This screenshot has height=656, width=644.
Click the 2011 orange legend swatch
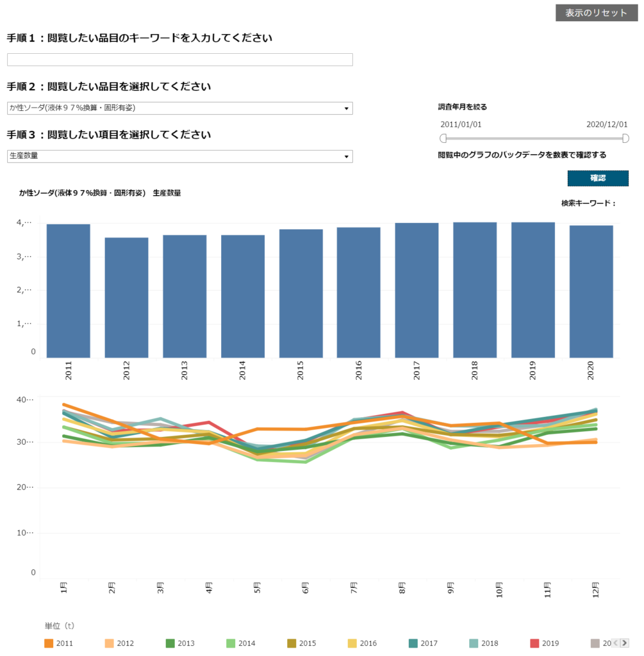point(49,643)
